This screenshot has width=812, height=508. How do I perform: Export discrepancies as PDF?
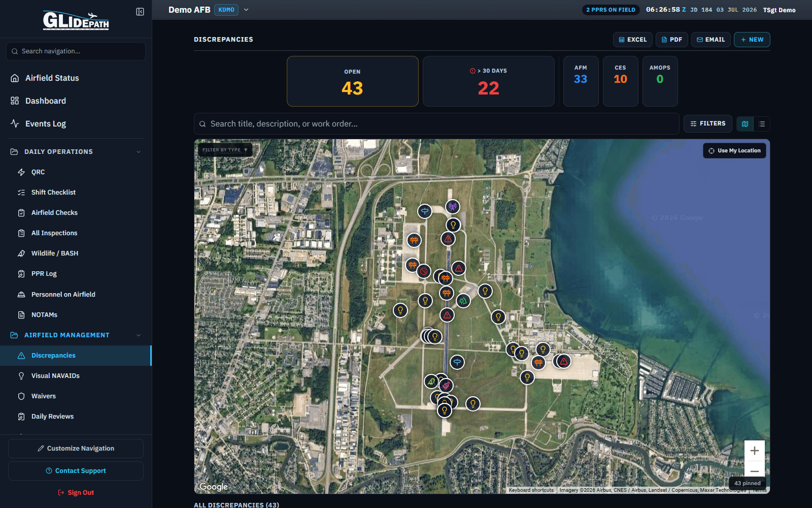(x=672, y=40)
